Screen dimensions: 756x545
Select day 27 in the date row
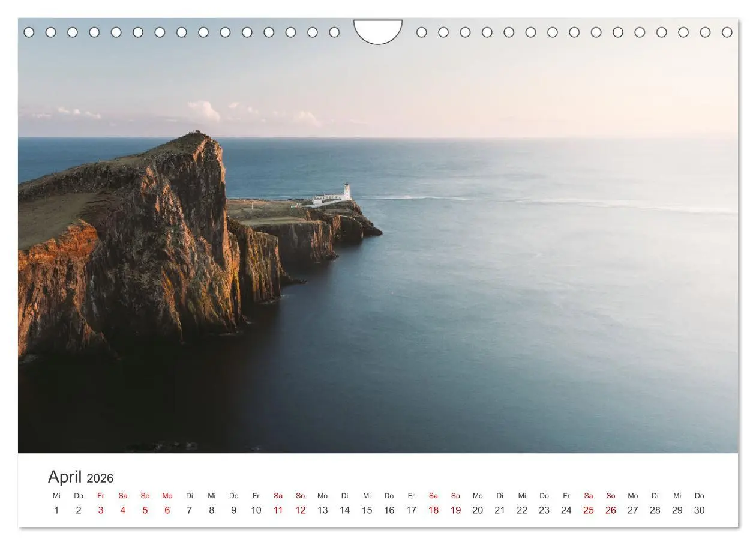click(x=633, y=510)
